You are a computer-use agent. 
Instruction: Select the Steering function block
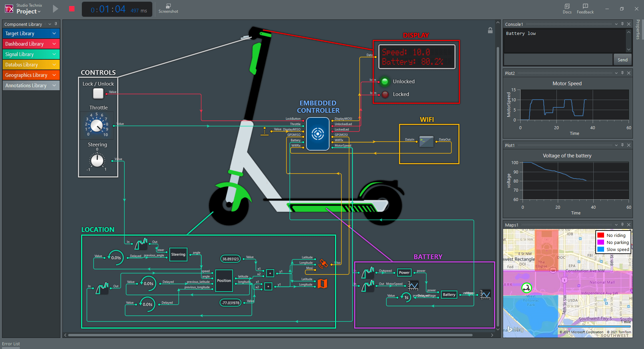point(178,254)
